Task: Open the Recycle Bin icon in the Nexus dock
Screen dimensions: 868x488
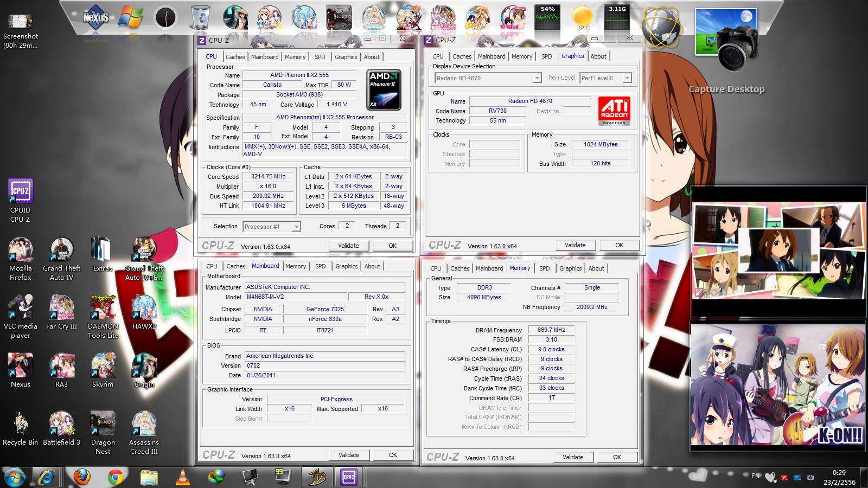Action: coord(200,18)
